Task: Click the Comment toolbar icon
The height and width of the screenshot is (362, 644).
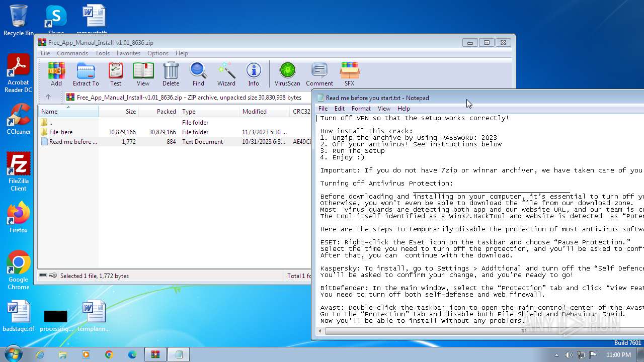Action: coord(319,74)
